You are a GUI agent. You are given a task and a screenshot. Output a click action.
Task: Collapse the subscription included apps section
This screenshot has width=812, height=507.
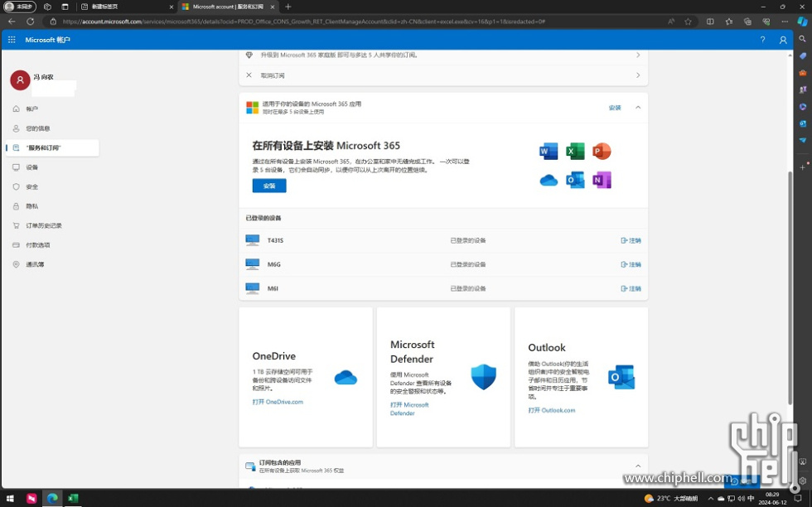tap(638, 466)
